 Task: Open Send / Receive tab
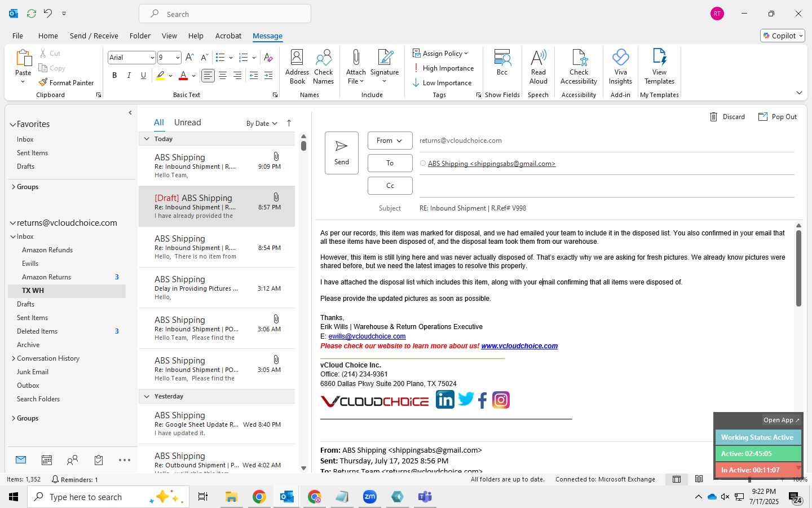94,36
